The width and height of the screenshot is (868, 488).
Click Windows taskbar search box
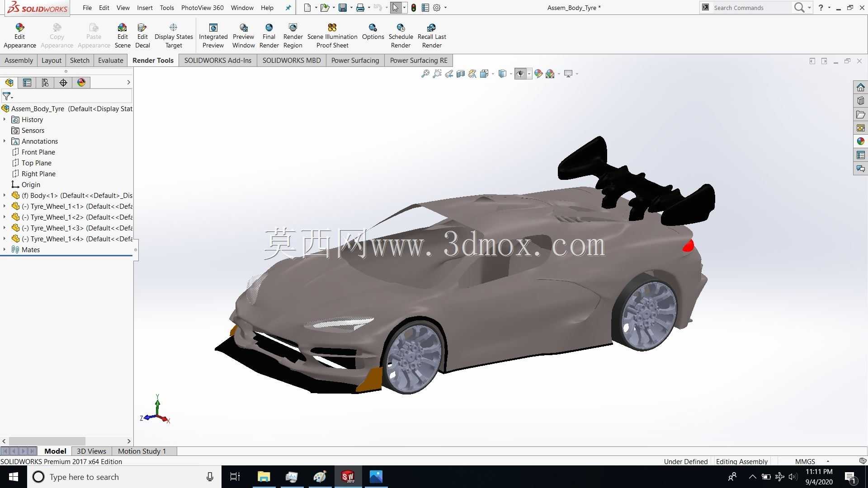pos(124,477)
